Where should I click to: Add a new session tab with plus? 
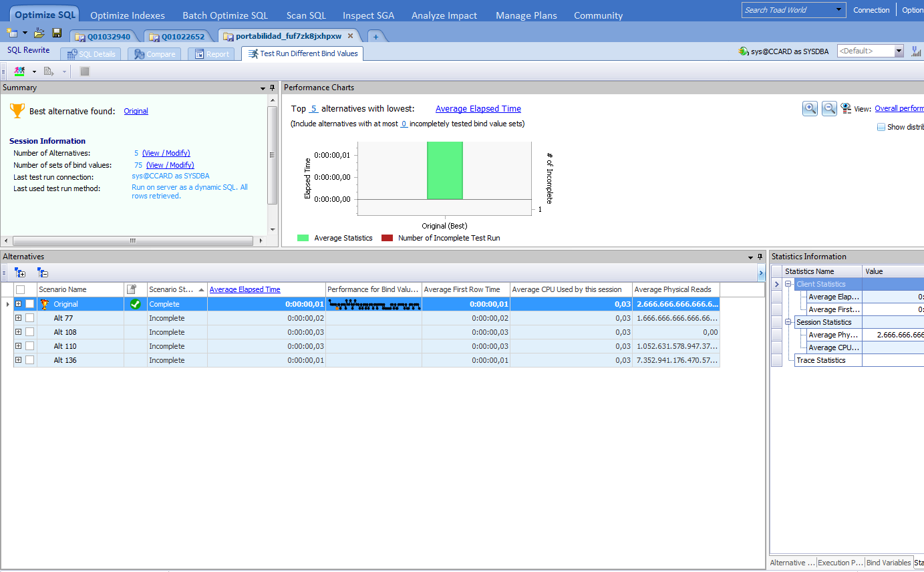click(x=375, y=37)
